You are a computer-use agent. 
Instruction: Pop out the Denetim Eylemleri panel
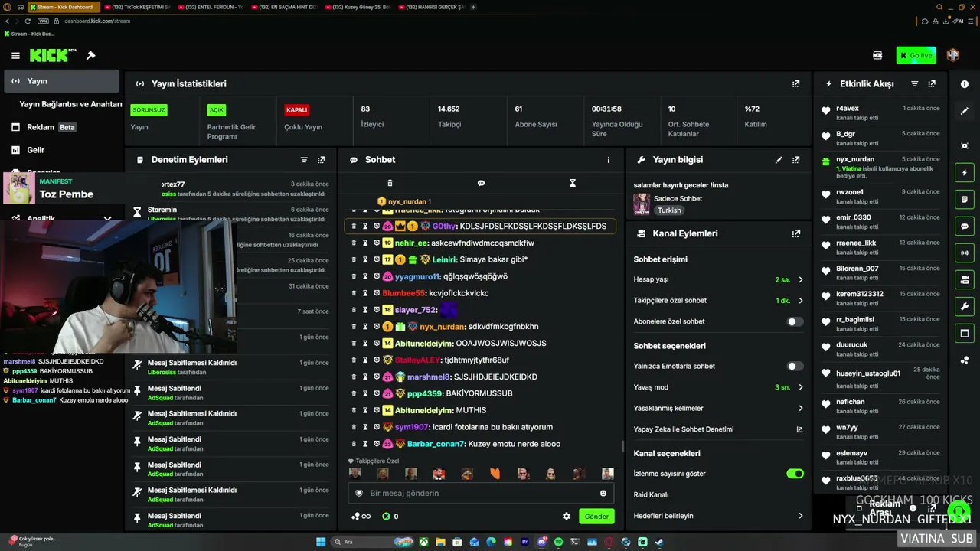coord(322,159)
